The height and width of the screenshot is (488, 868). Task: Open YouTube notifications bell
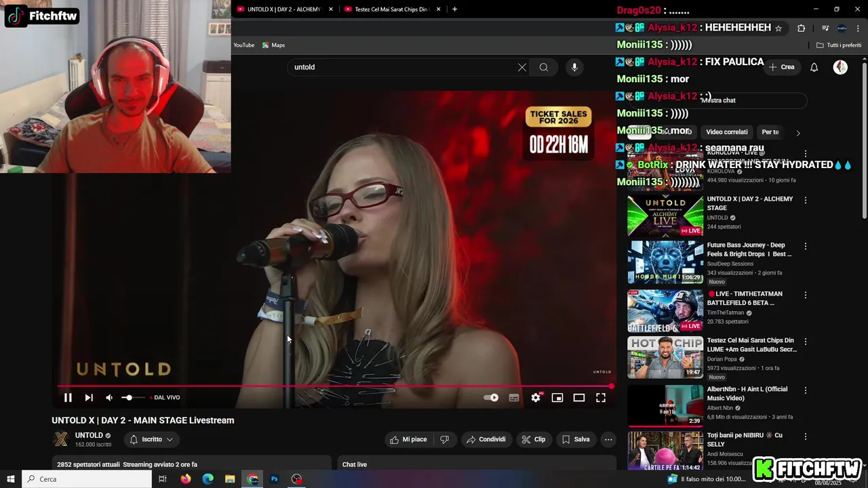(814, 67)
